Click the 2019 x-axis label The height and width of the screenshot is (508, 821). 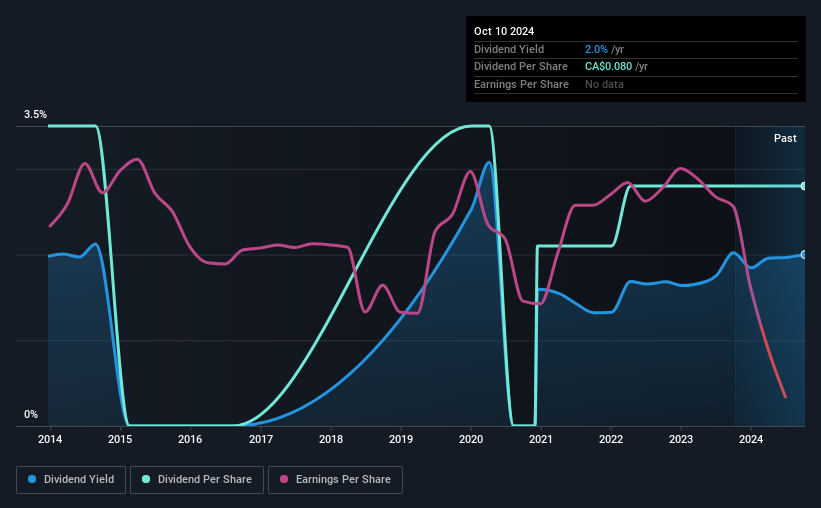click(401, 439)
